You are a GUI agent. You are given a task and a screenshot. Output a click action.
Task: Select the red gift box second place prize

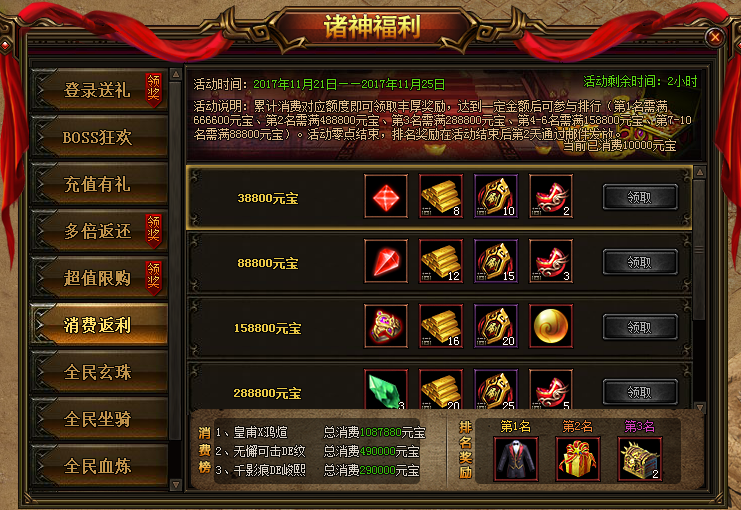577,459
